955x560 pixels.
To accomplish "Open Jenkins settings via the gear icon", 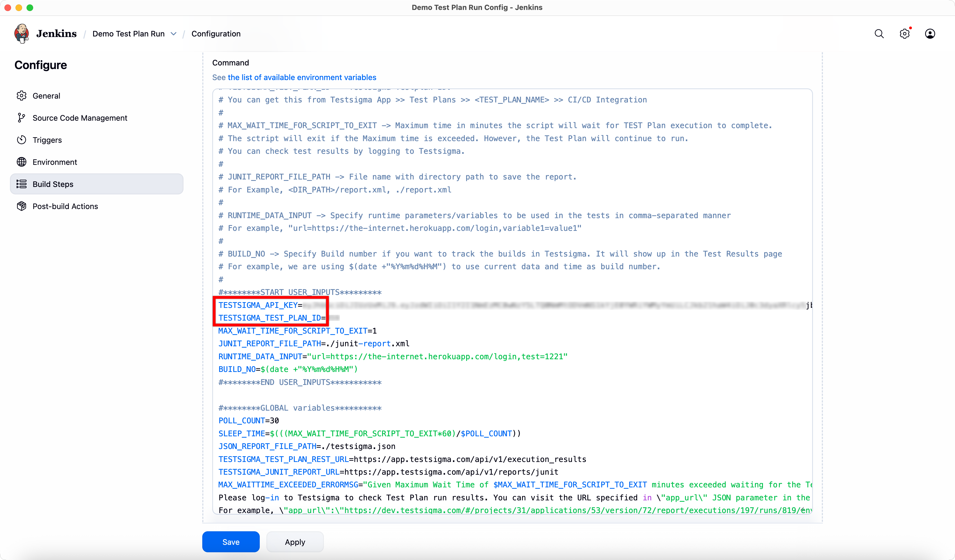I will [x=905, y=34].
